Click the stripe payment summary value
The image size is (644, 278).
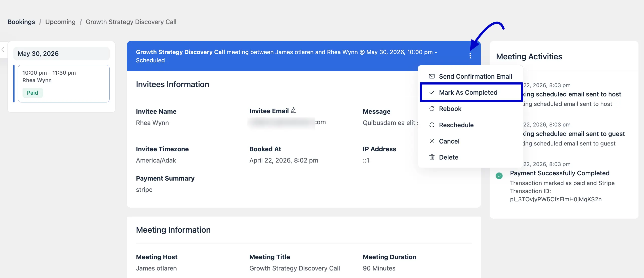click(144, 190)
